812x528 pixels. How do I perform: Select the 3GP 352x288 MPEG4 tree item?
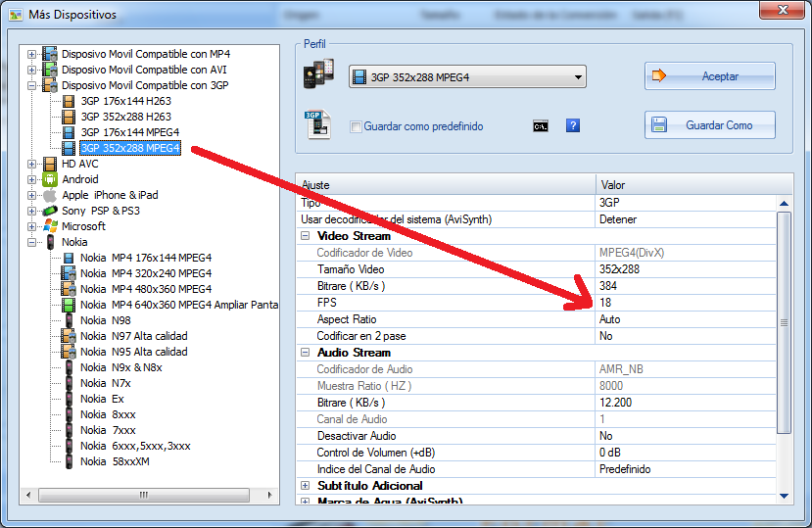130,148
